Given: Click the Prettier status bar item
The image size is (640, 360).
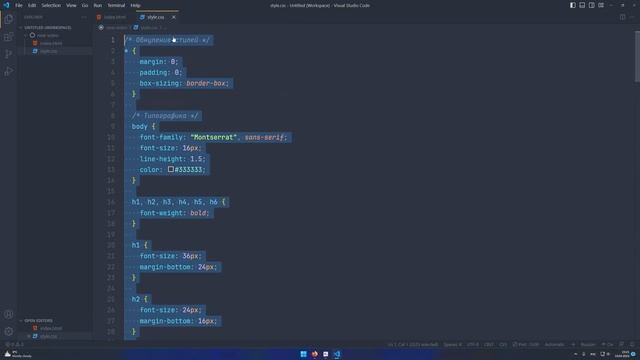Looking at the screenshot, I should (588, 344).
